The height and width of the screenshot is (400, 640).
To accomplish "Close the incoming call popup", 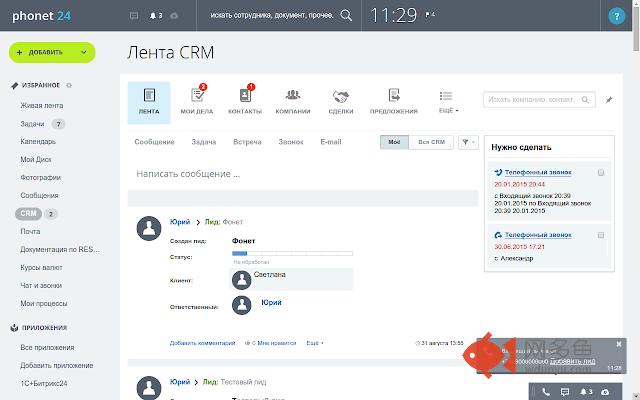I will pyautogui.click(x=619, y=344).
